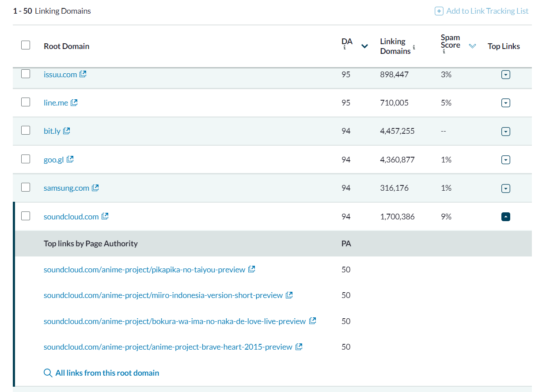Screen dimensions: 546x392
Task: Click All links from this root domain
Action: point(102,373)
